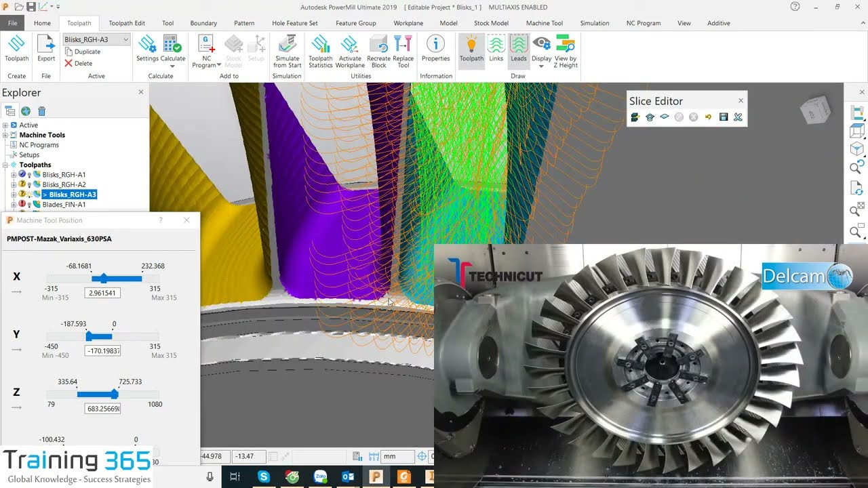
Task: Collapse the Toolpaths node
Action: [5, 165]
